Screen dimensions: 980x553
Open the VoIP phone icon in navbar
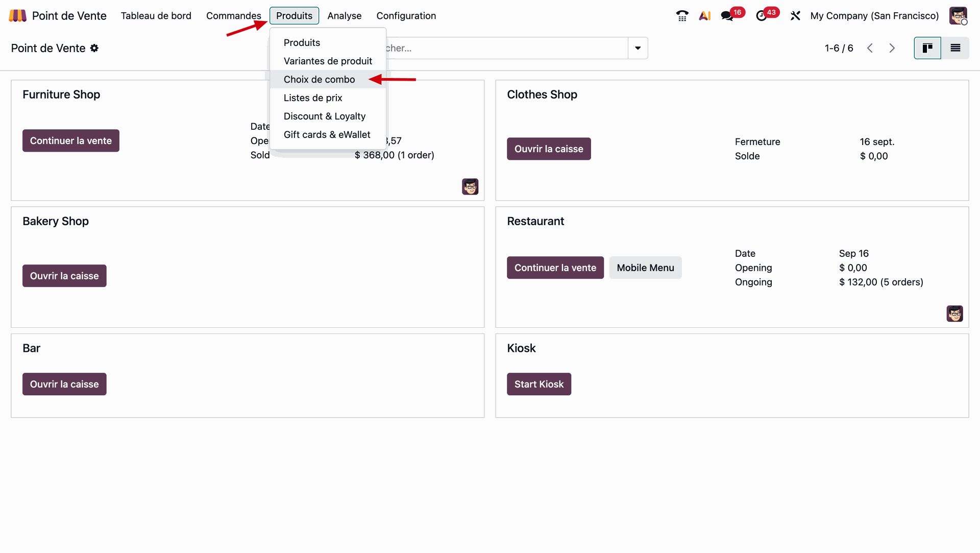click(682, 16)
